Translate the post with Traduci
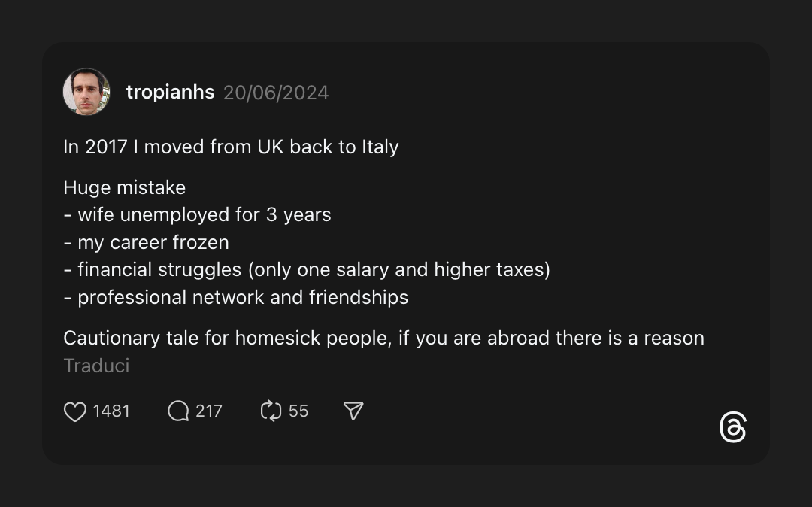812x507 pixels. 96,366
